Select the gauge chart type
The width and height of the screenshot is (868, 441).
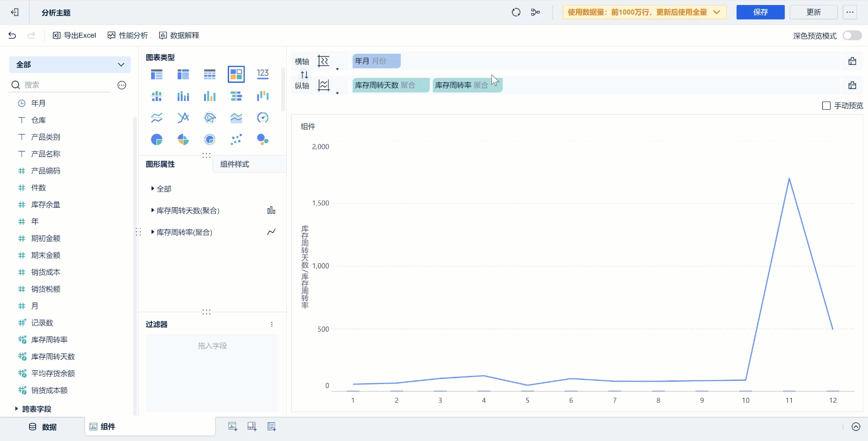click(263, 118)
